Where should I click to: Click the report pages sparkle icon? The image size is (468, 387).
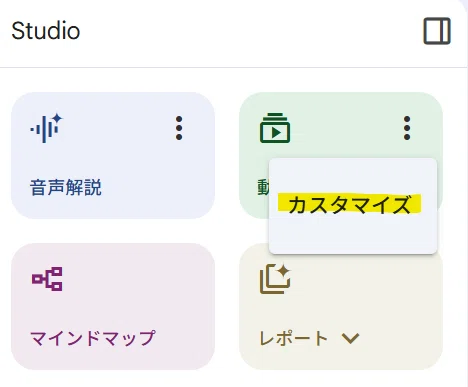click(x=275, y=279)
